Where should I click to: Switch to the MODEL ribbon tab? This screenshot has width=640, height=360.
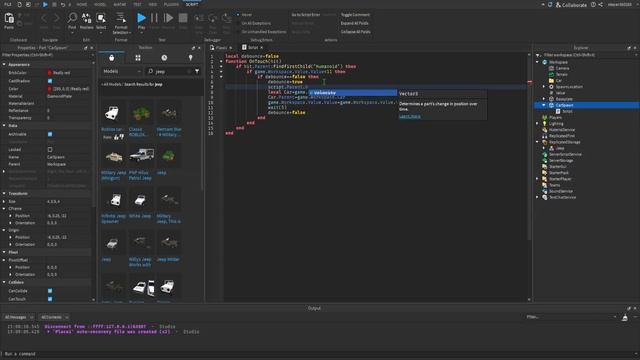[100, 4]
